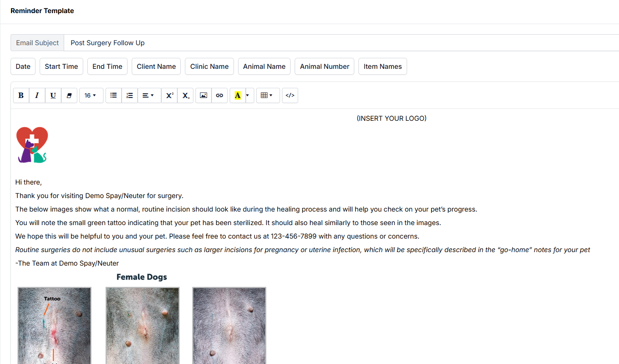Open the paragraph alignment dropdown

[x=149, y=95]
